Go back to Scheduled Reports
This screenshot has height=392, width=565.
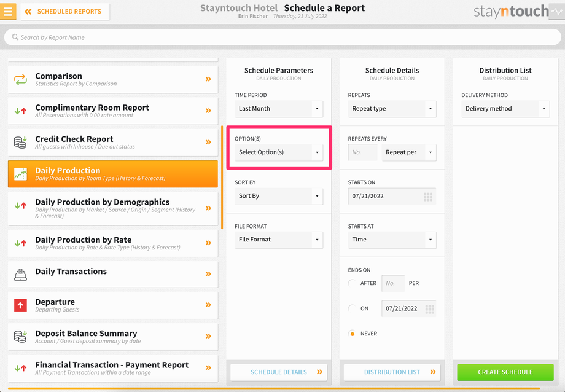click(x=65, y=12)
